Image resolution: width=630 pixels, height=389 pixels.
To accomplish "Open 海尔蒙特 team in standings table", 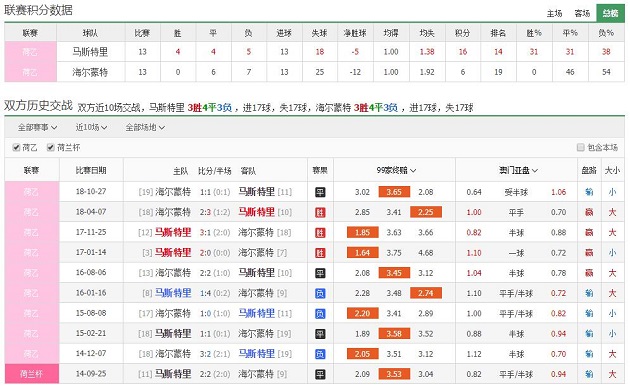I will 90,72.
